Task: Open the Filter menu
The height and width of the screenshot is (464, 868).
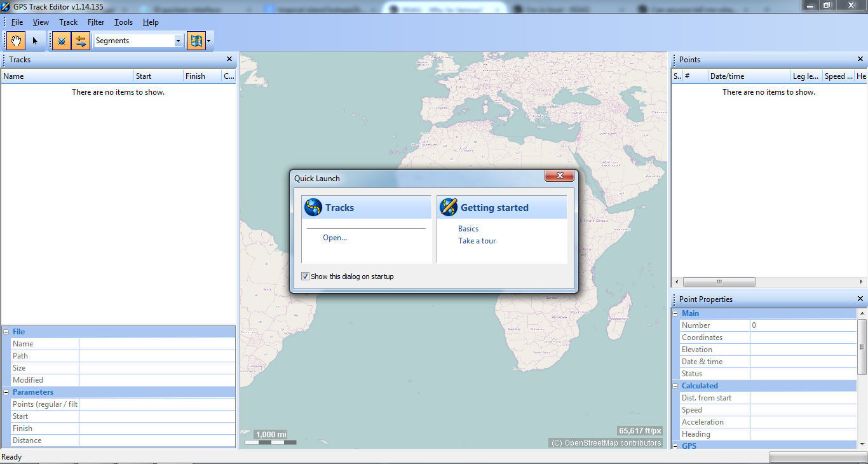Action: pyautogui.click(x=96, y=22)
